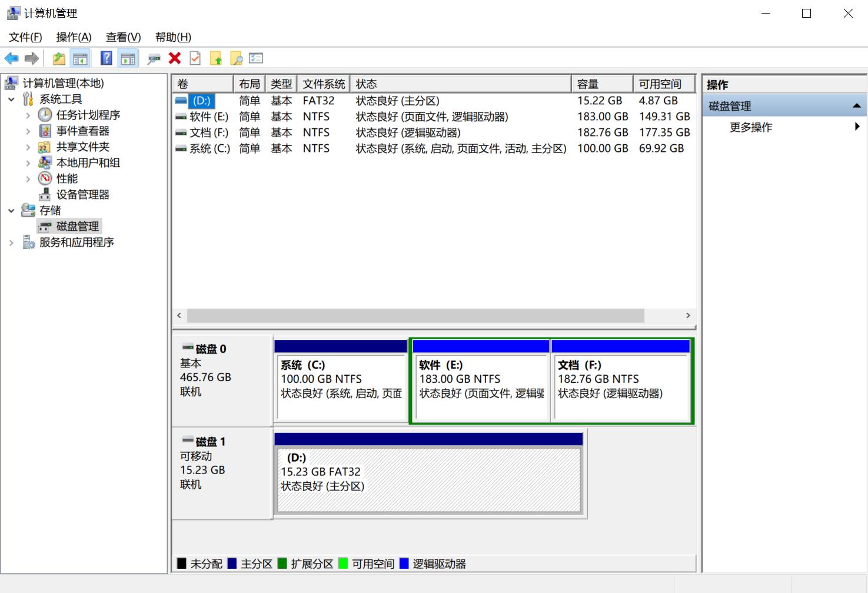Toggle the console tree visibility toolbar icon
Image resolution: width=868 pixels, height=593 pixels.
[81, 58]
